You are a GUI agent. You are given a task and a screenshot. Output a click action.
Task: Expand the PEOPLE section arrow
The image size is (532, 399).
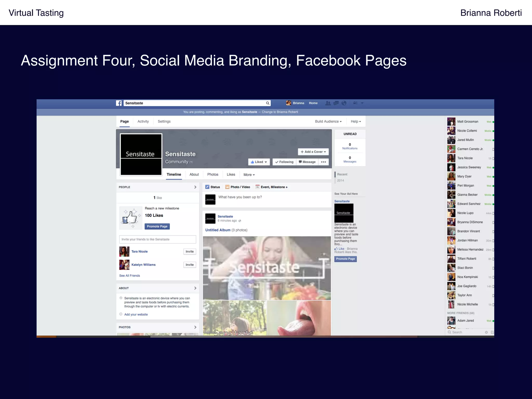[195, 187]
